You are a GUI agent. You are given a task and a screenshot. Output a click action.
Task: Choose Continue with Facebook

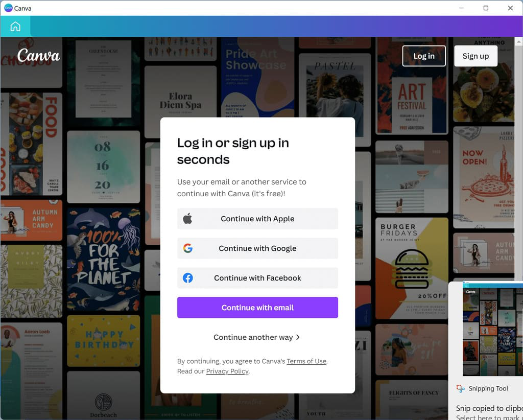point(257,278)
